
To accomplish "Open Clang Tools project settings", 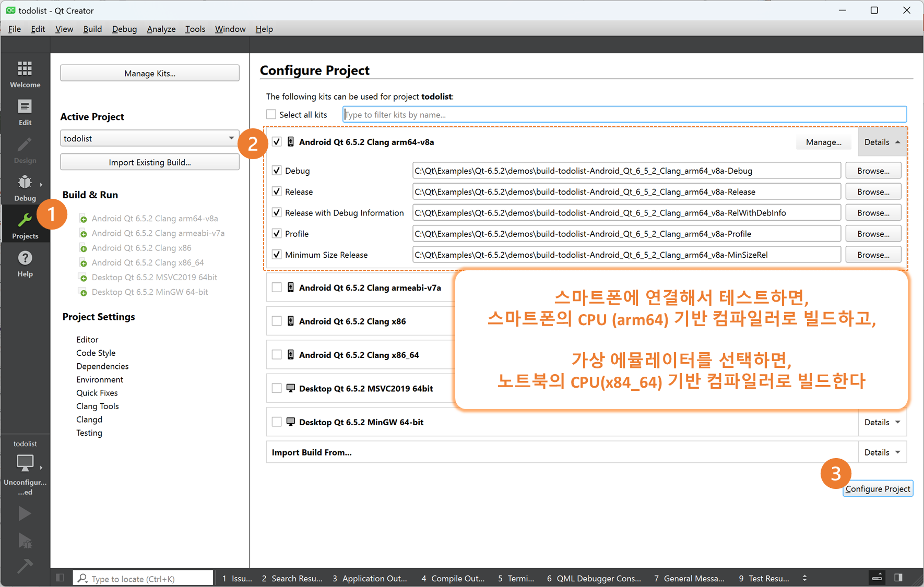I will [x=98, y=406].
